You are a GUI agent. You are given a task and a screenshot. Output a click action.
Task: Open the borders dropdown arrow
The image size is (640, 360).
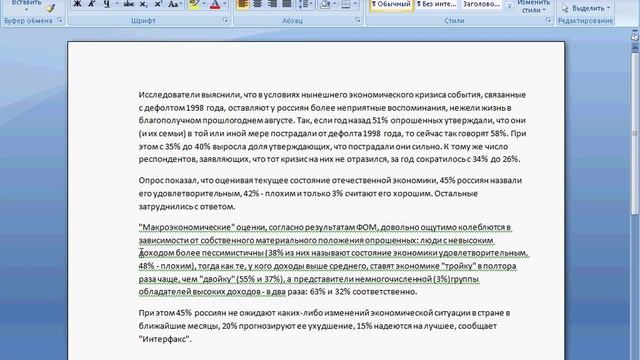[x=355, y=4]
